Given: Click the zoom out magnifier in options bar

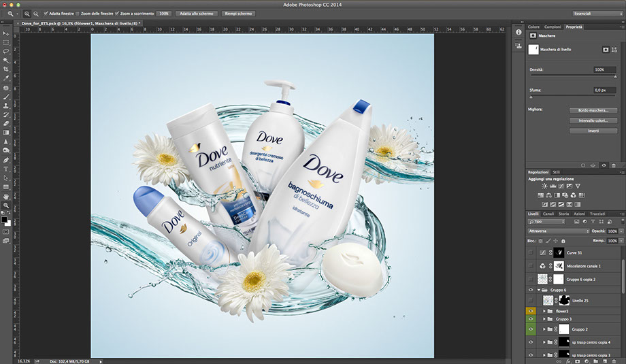Looking at the screenshot, I should coord(36,14).
